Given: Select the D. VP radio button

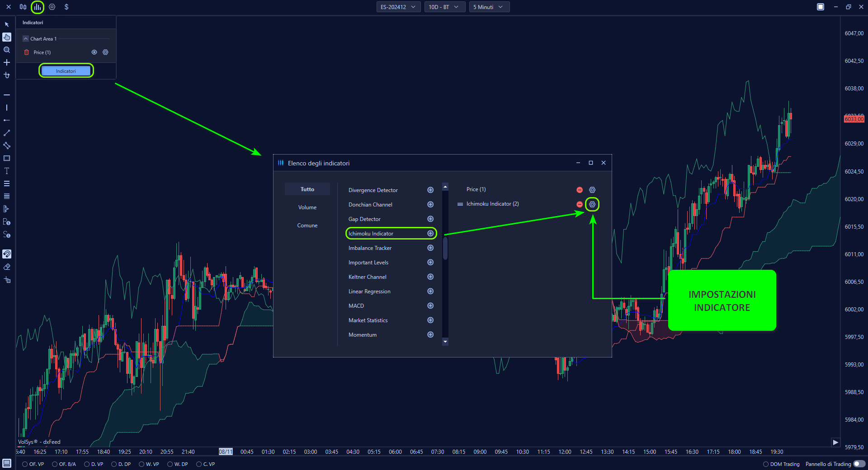Looking at the screenshot, I should [x=87, y=464].
